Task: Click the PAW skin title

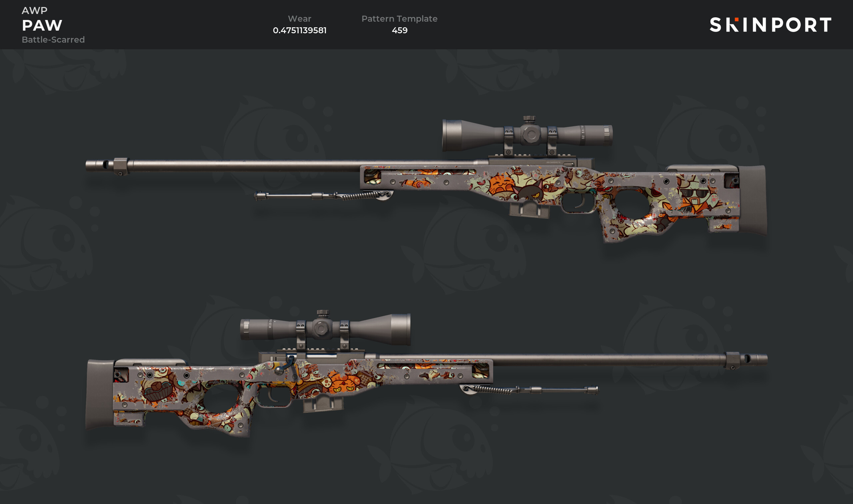Action: coord(42,25)
